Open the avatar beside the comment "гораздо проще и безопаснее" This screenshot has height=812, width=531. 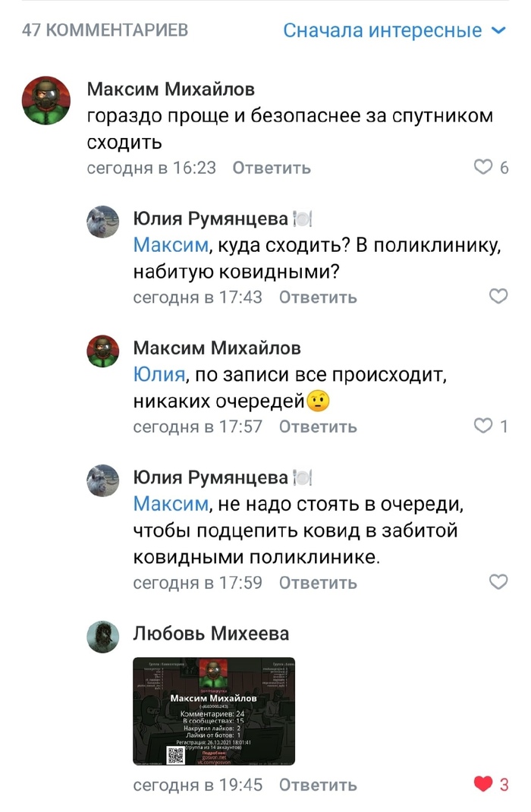point(46,100)
